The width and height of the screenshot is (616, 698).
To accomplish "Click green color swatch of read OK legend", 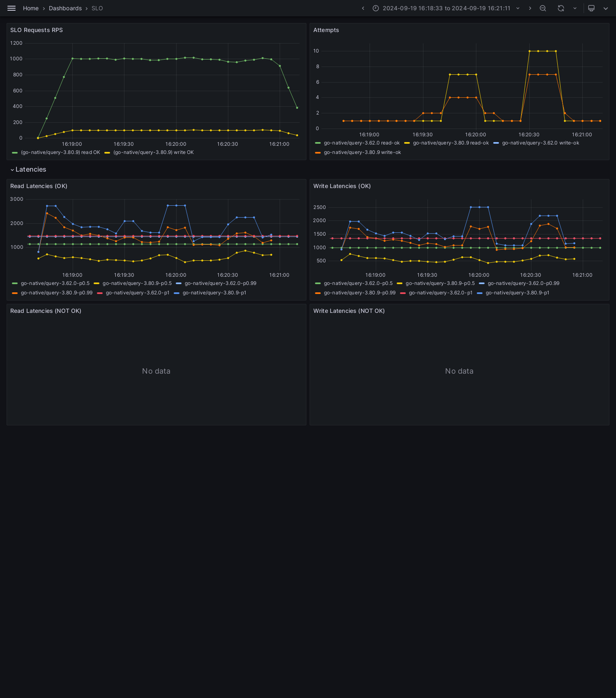I will [x=15, y=153].
